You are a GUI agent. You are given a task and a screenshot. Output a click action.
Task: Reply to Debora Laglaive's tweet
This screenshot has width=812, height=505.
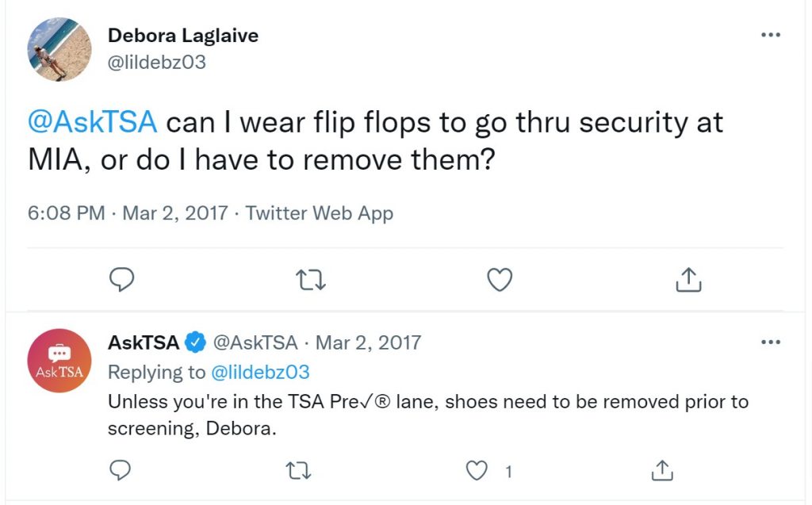121,280
